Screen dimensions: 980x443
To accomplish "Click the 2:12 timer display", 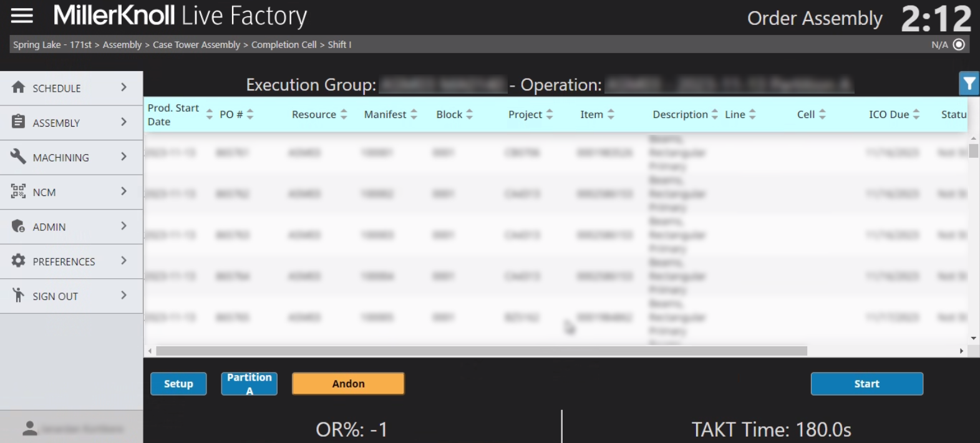I will tap(936, 19).
